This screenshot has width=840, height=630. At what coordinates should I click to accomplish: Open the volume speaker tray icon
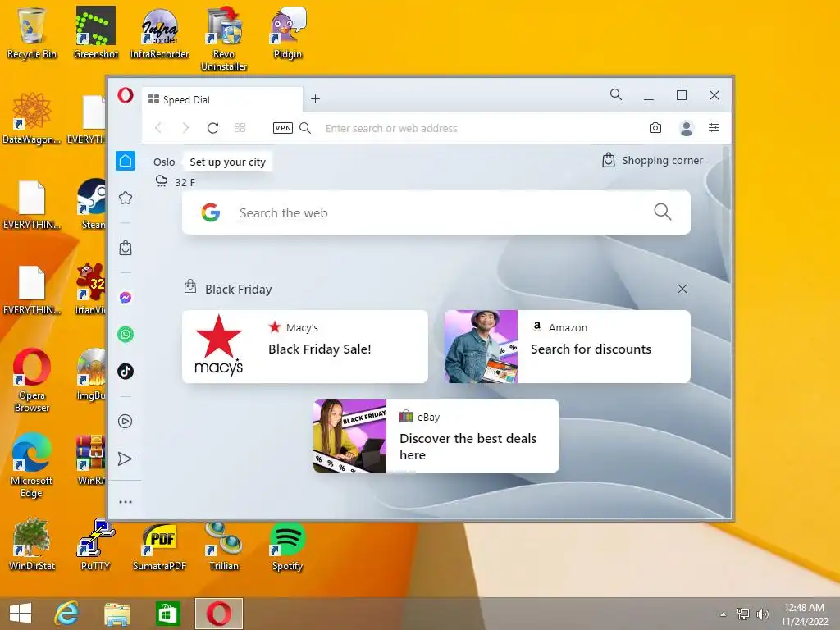point(763,614)
